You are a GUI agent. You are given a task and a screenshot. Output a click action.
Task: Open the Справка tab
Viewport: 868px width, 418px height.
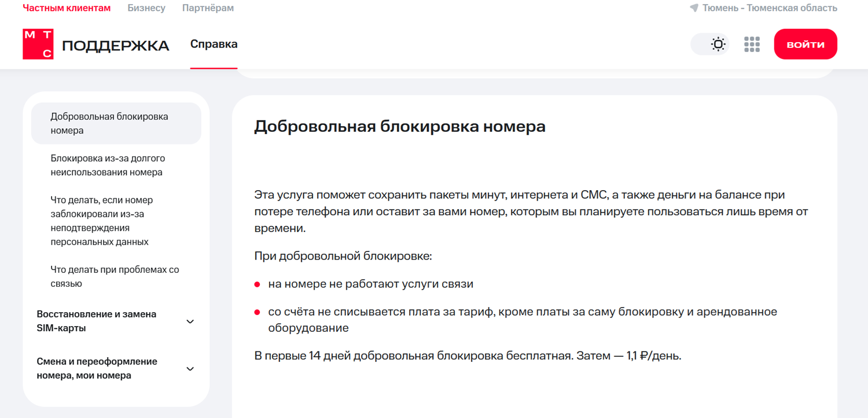(x=214, y=45)
